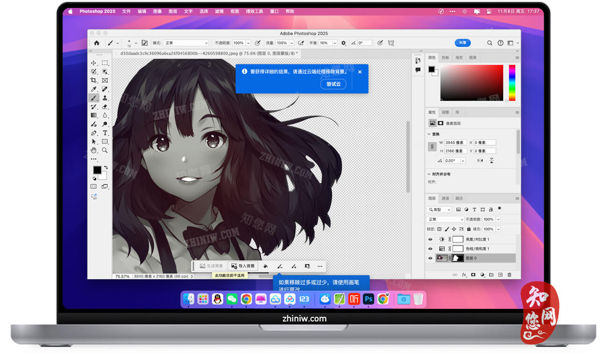Switch to the 路径 tab
Viewport: 607px width, 364px height.
coord(459,198)
